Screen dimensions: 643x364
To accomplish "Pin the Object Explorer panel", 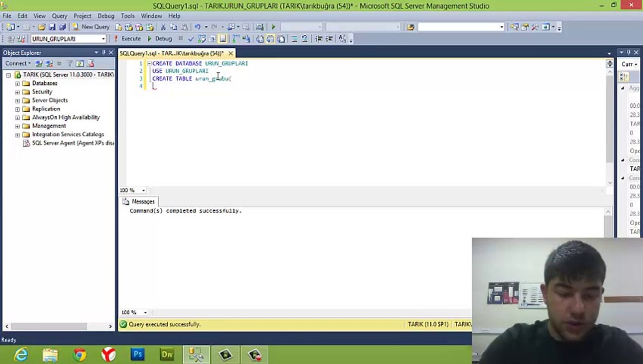I will point(103,53).
